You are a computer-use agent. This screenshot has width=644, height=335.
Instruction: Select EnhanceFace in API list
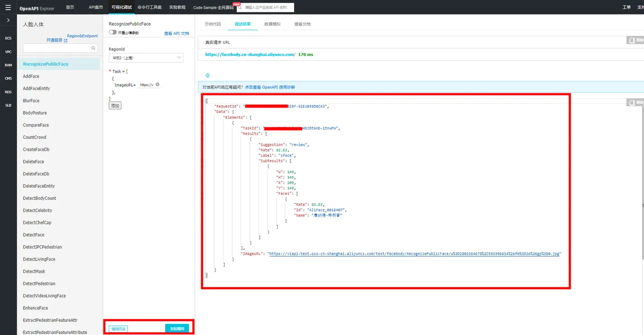(35, 308)
